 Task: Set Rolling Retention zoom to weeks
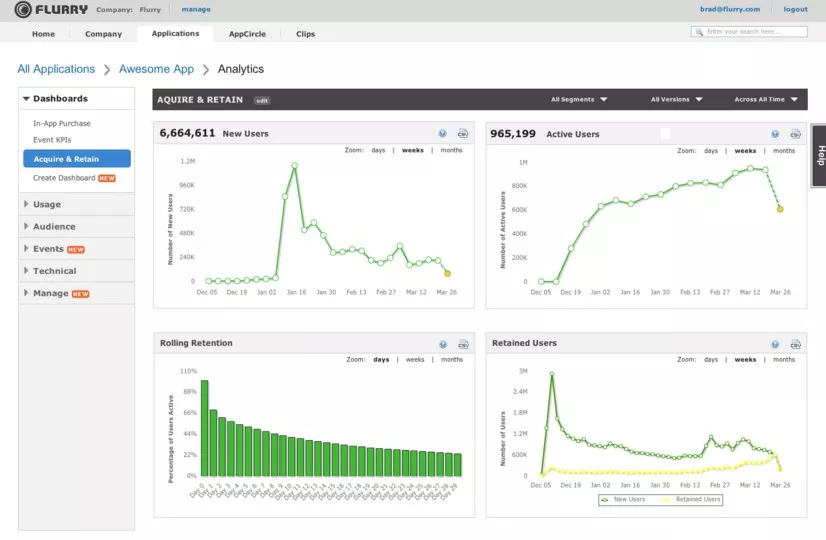pyautogui.click(x=415, y=359)
